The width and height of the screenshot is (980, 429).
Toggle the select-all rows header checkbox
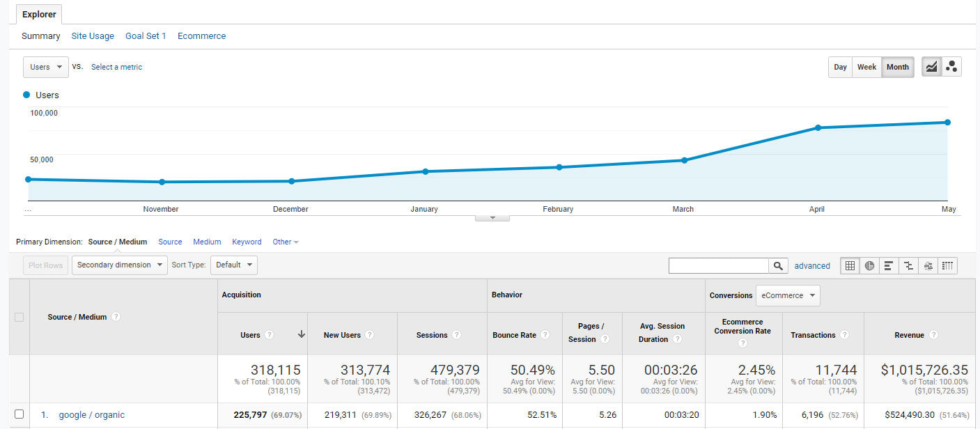(20, 317)
